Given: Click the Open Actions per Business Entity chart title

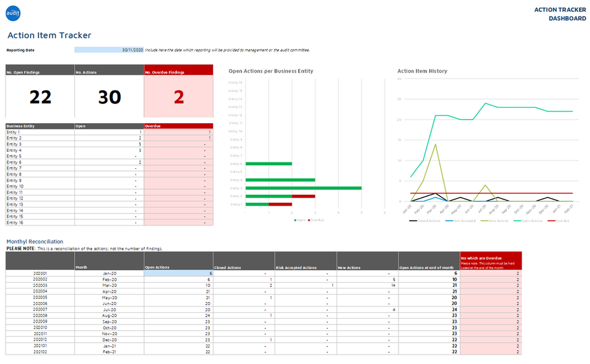Looking at the screenshot, I should pos(272,71).
